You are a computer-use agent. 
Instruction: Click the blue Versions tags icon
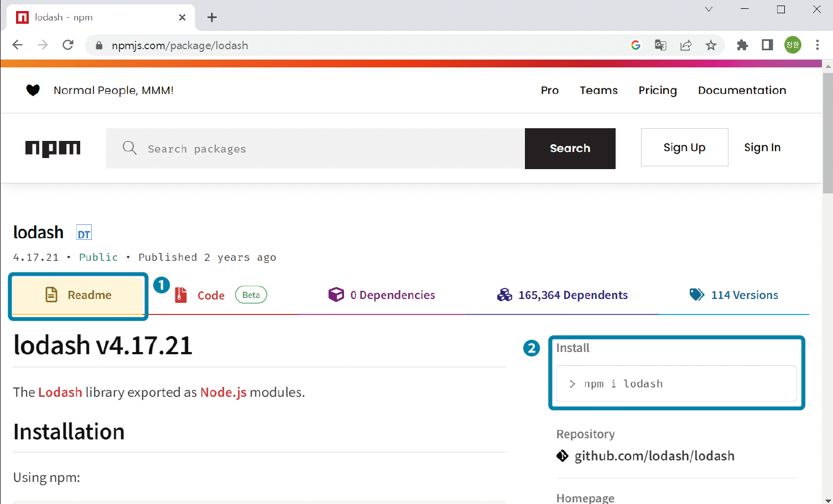point(697,295)
